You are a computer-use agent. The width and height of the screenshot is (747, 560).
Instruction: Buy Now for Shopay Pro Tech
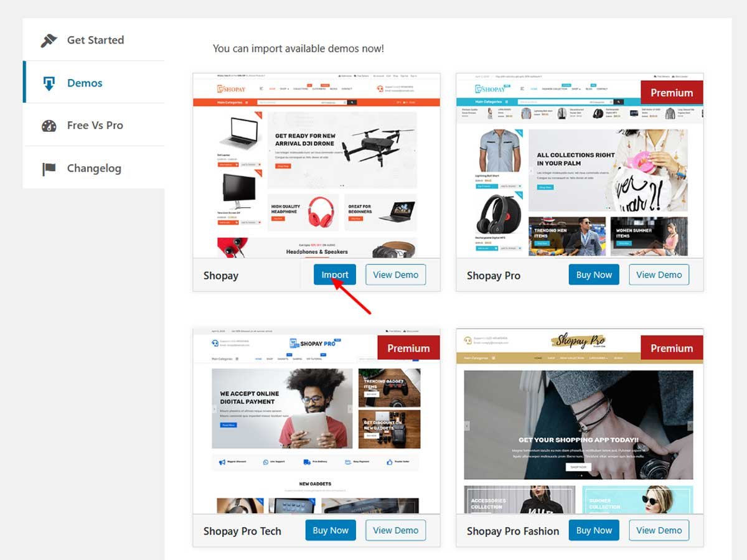point(331,531)
